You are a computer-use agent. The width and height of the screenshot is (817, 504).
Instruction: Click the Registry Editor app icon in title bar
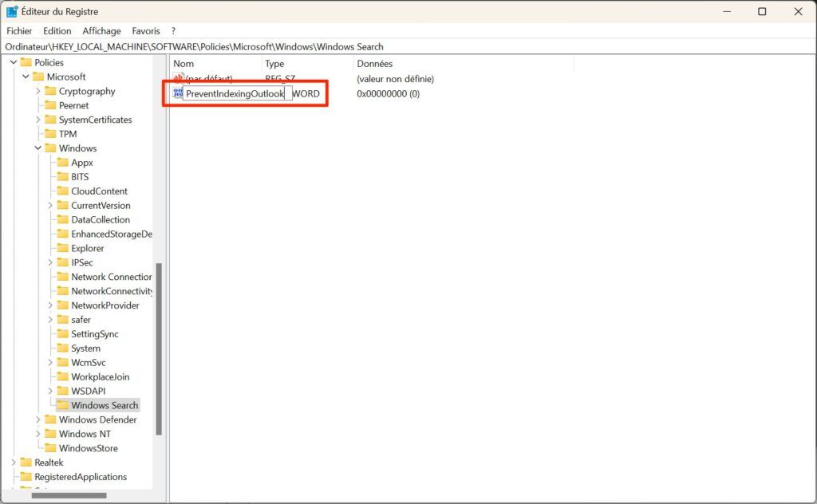(x=12, y=11)
